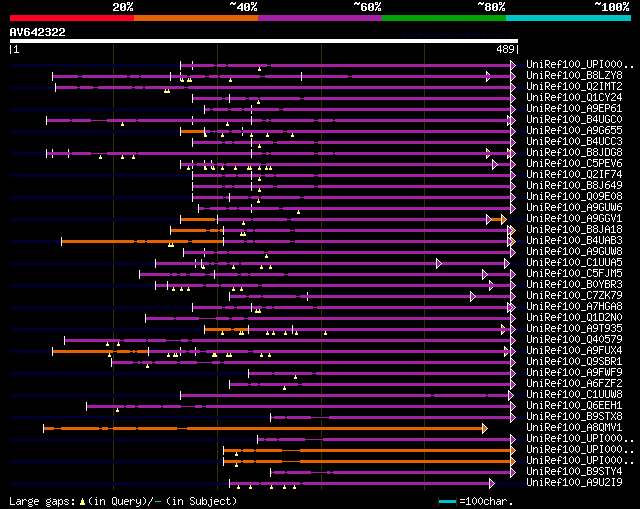Click the UniRef100_B8JA18 label

point(574,230)
